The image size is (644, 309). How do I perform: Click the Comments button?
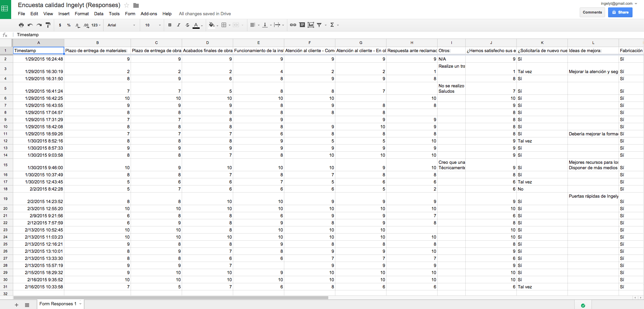(x=592, y=12)
